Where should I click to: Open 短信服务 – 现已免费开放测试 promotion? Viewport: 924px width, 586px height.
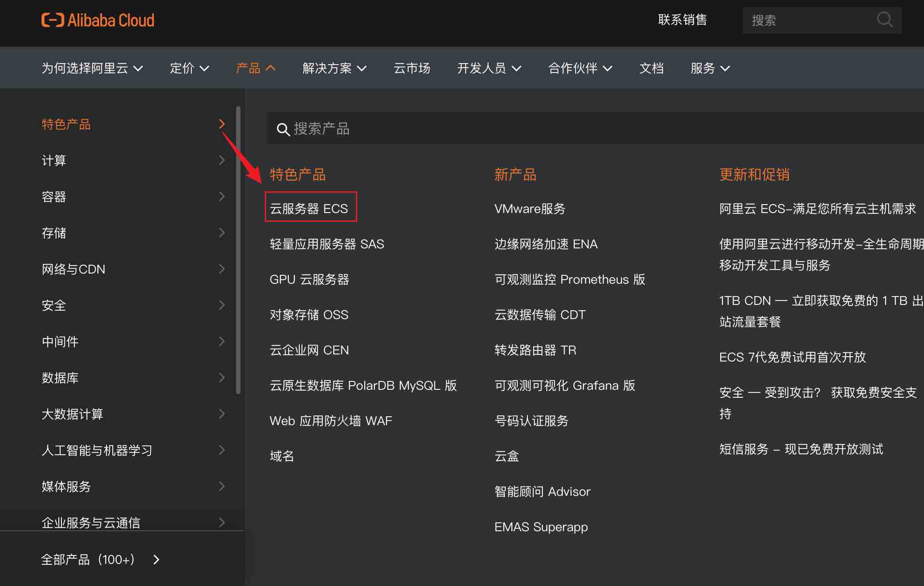[801, 449]
